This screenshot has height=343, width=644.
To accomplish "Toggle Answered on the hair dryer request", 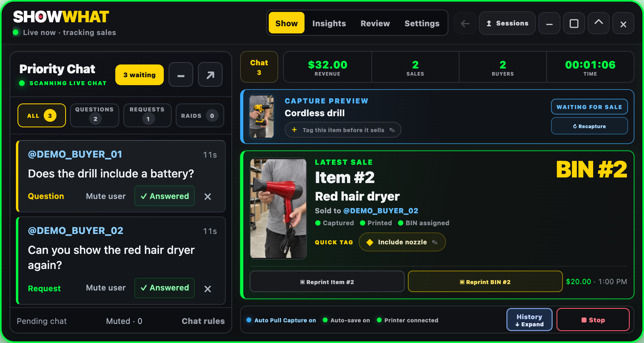I will pyautogui.click(x=165, y=288).
